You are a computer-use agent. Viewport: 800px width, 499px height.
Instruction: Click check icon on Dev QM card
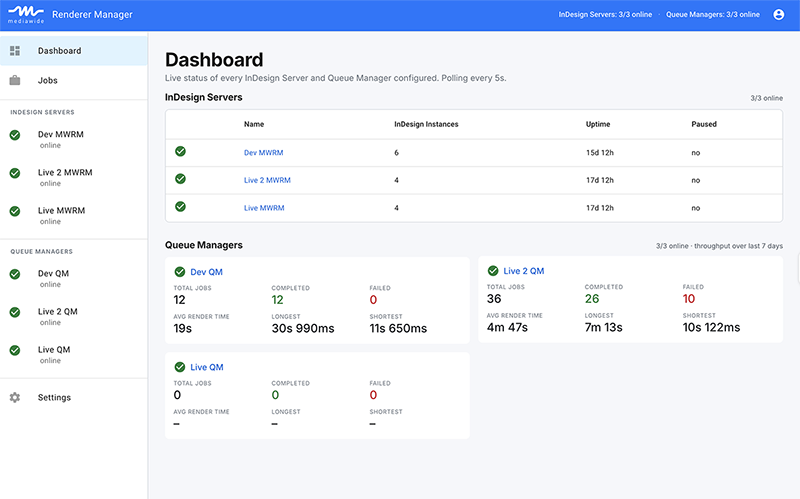click(180, 271)
